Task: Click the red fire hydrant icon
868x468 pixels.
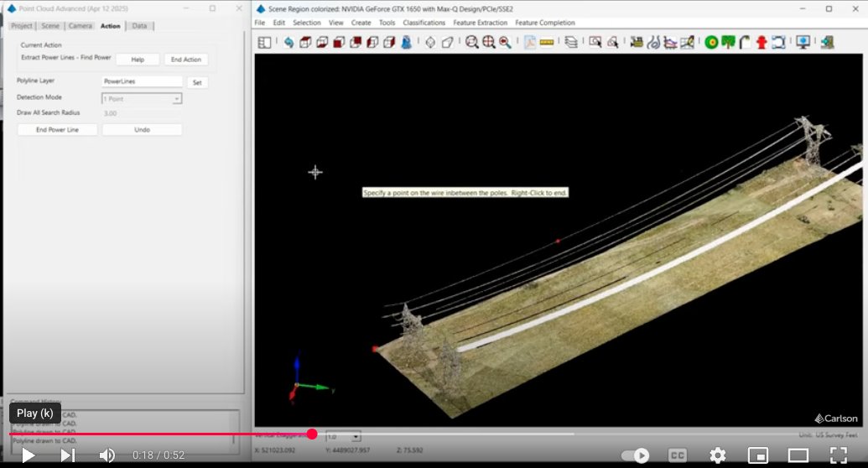Action: click(761, 42)
